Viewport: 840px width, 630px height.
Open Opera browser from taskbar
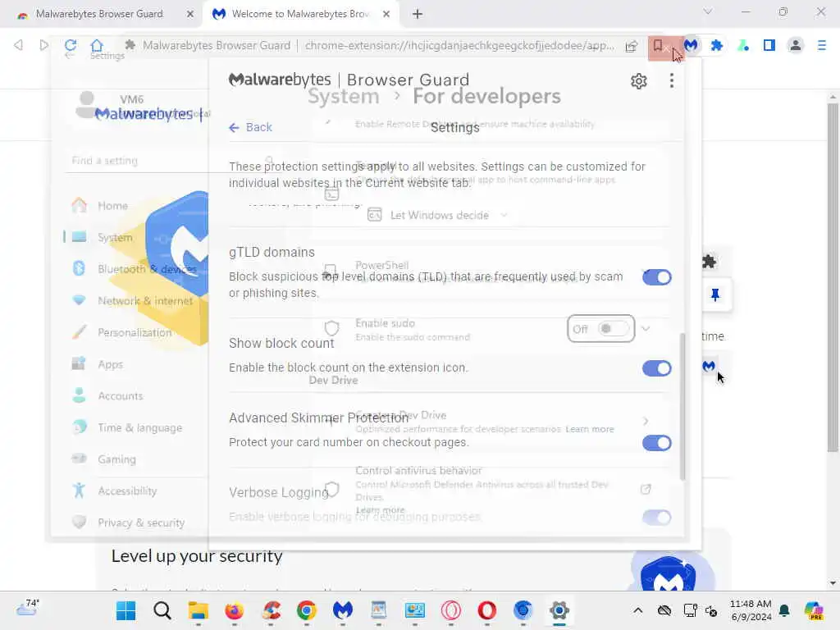click(x=486, y=610)
